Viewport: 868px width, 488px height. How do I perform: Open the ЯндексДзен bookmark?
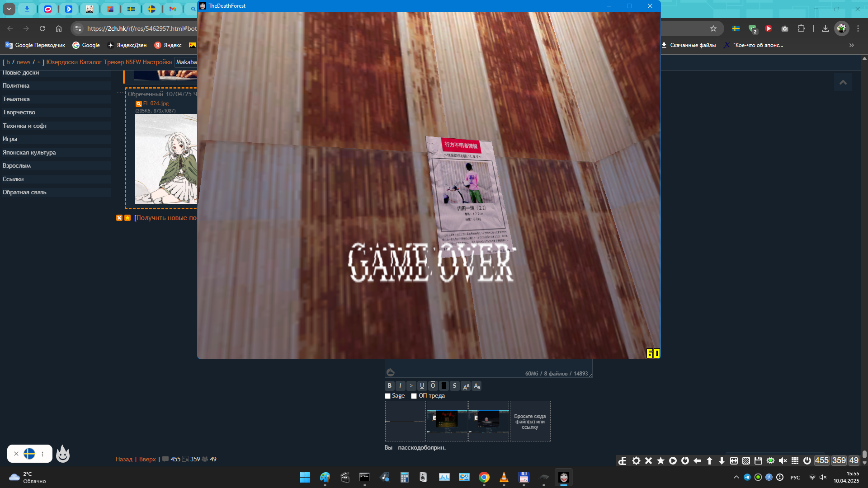(127, 45)
